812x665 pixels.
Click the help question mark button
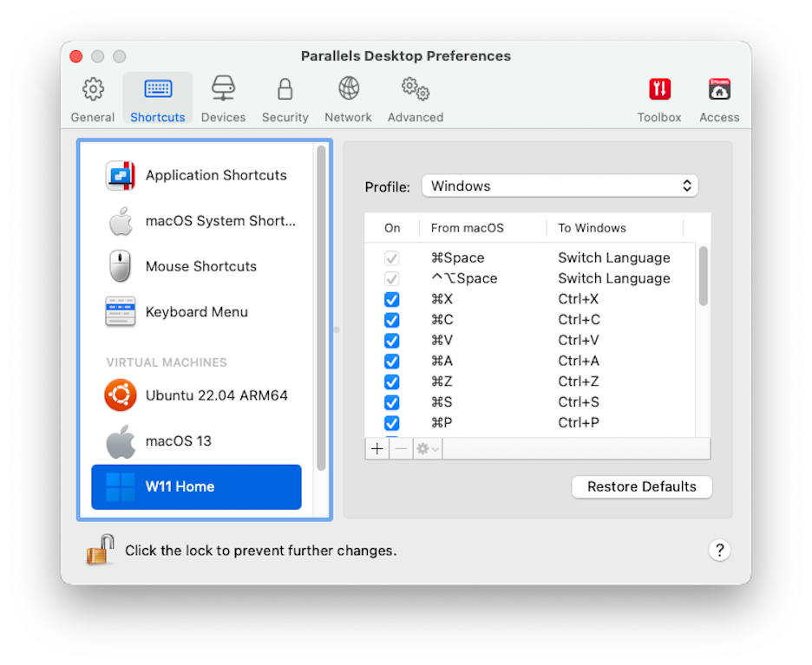point(720,550)
